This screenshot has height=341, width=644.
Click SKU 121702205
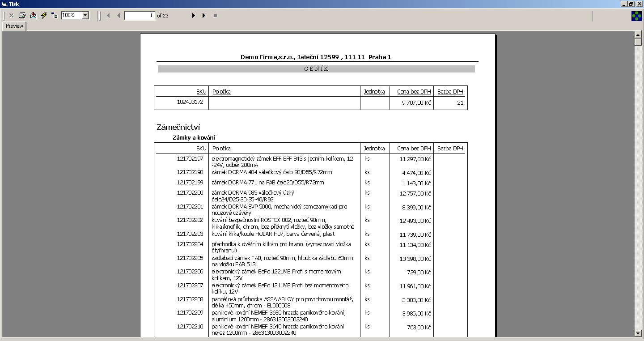click(x=190, y=258)
